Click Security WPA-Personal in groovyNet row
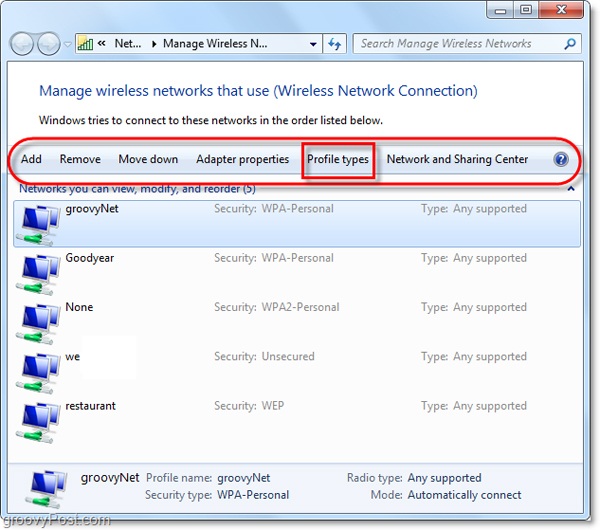600x530 pixels. tap(274, 209)
